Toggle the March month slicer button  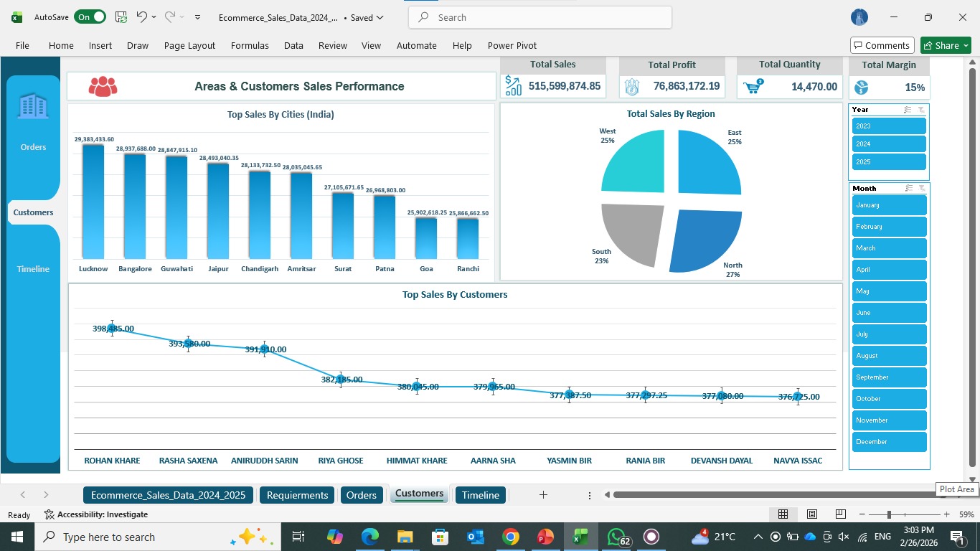click(889, 248)
